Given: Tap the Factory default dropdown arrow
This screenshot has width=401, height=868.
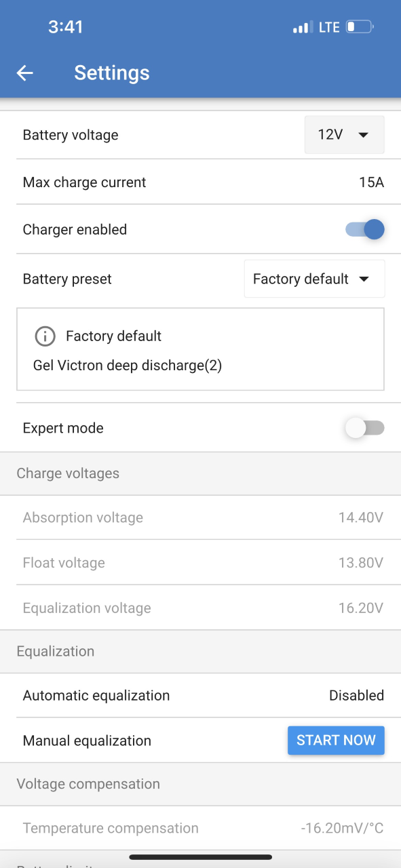Looking at the screenshot, I should pyautogui.click(x=364, y=279).
